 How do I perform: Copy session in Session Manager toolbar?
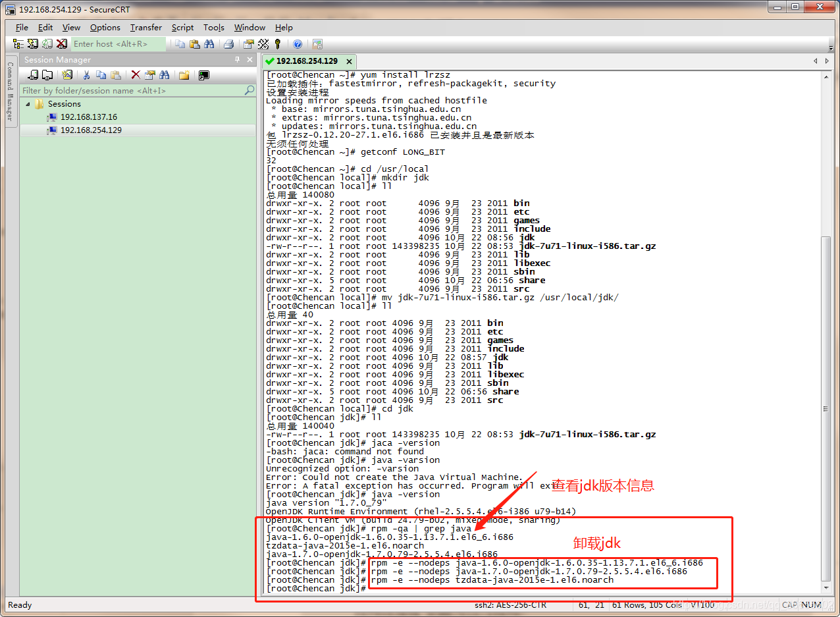click(x=101, y=75)
